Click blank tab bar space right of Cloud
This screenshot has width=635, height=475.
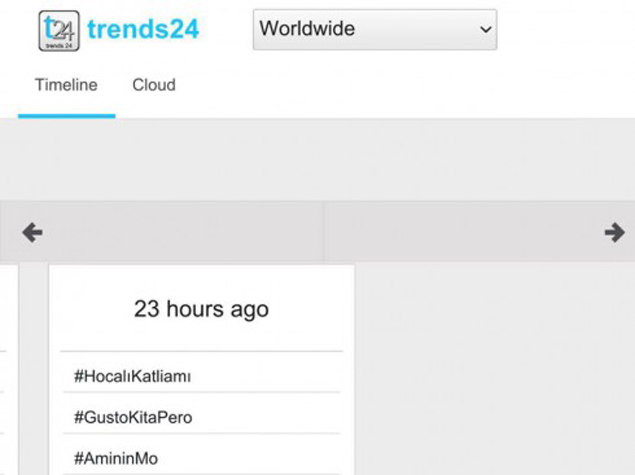(400, 85)
